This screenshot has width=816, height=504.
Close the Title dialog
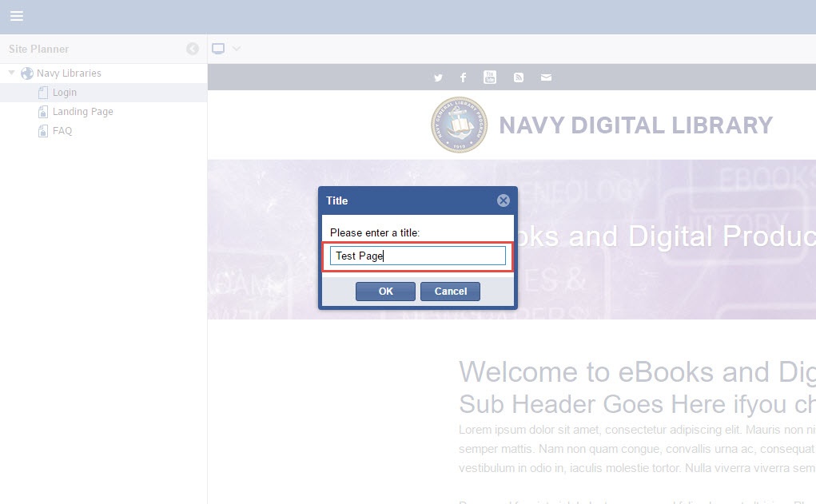click(x=504, y=200)
